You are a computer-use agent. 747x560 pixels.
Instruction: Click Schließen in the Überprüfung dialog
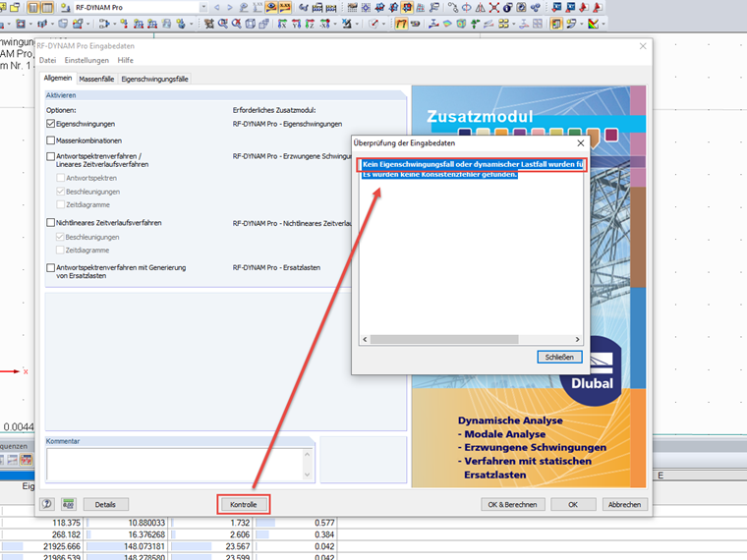tap(559, 357)
